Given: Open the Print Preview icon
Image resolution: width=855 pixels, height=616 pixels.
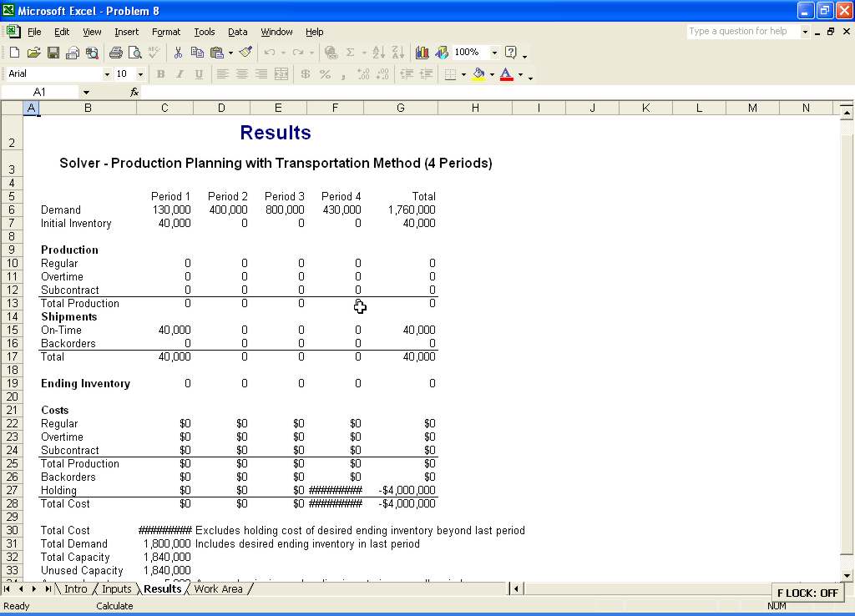Looking at the screenshot, I should tap(134, 53).
